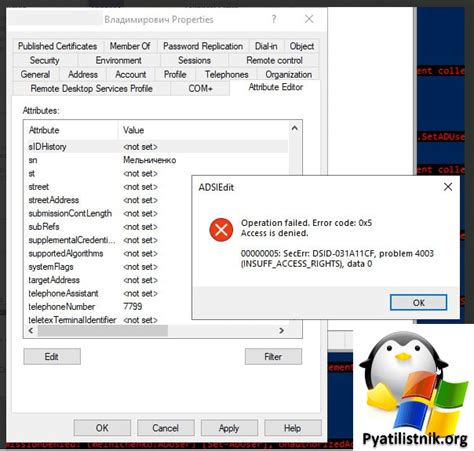Select the COM+ tab
Viewport: 474px width, 451px height.
tap(200, 88)
